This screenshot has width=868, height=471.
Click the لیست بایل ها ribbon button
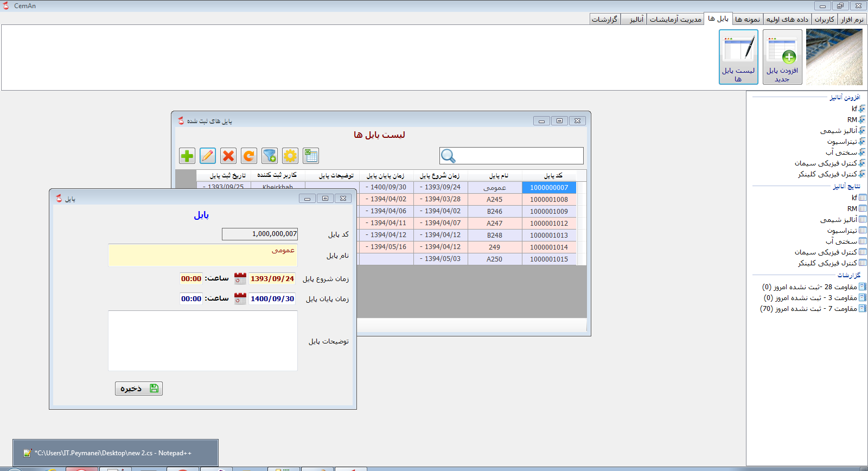tap(738, 57)
